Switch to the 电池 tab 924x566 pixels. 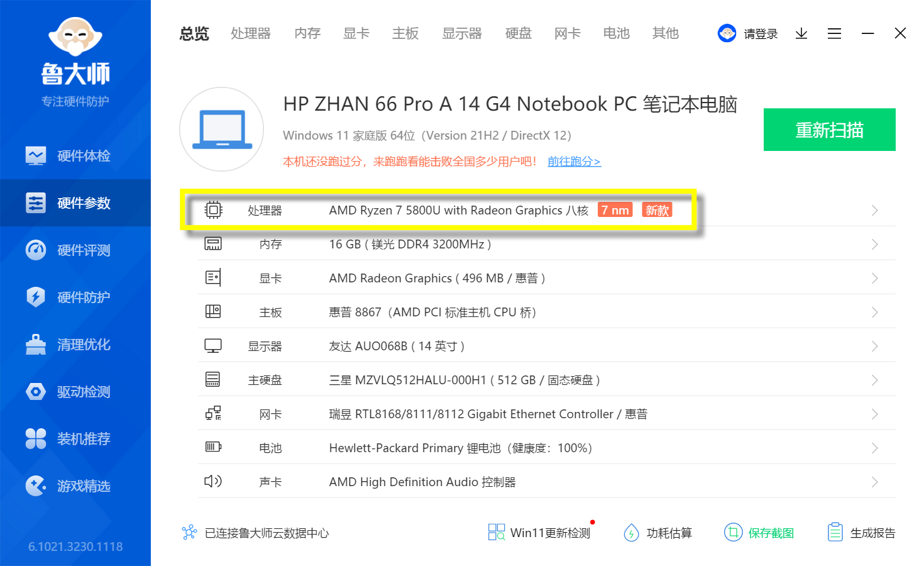pyautogui.click(x=617, y=33)
